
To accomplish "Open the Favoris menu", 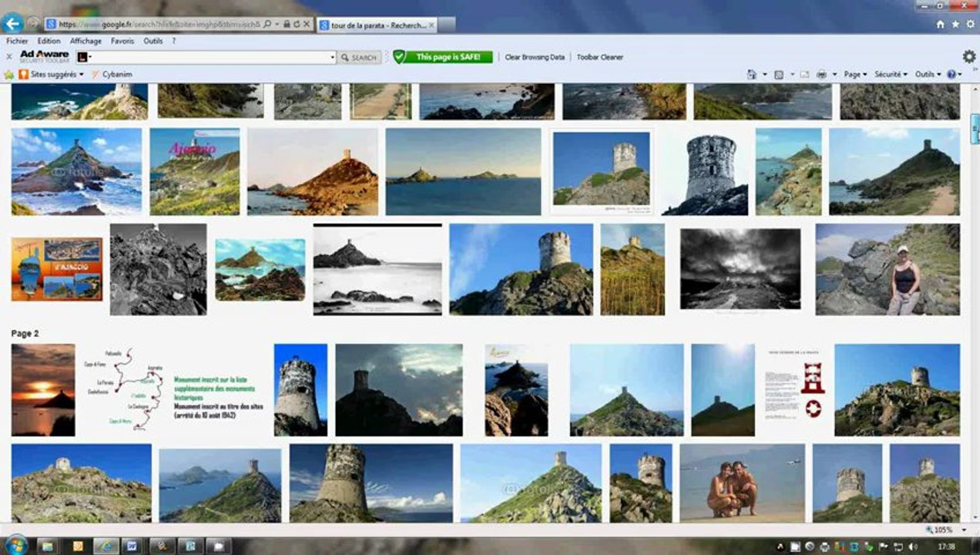I will (x=122, y=41).
